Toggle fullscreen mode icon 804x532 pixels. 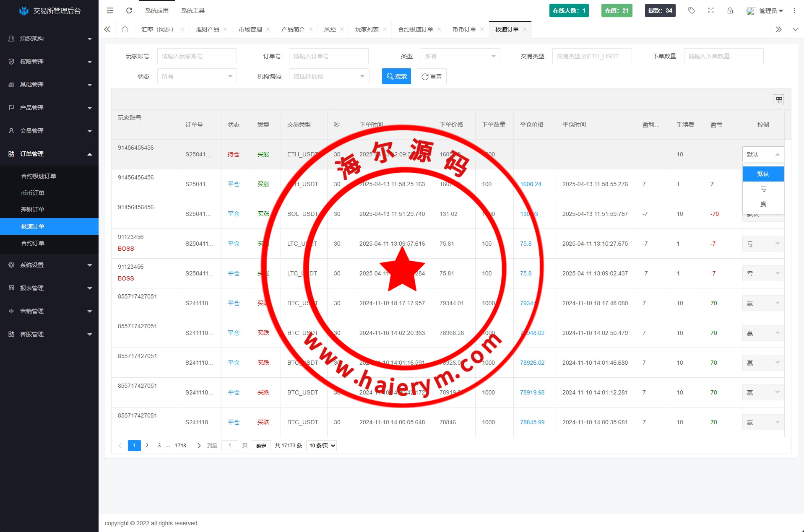click(x=711, y=10)
